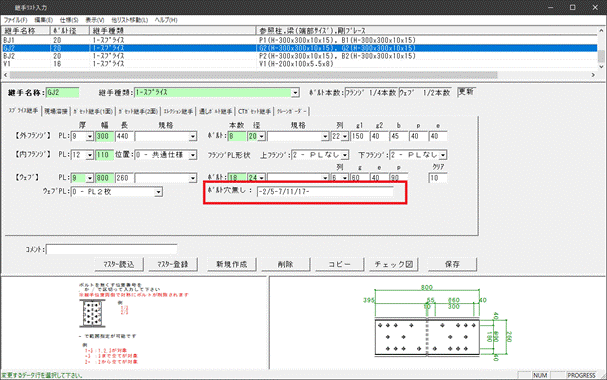Click the 新規作成 button
The image size is (607, 380).
pyautogui.click(x=231, y=264)
